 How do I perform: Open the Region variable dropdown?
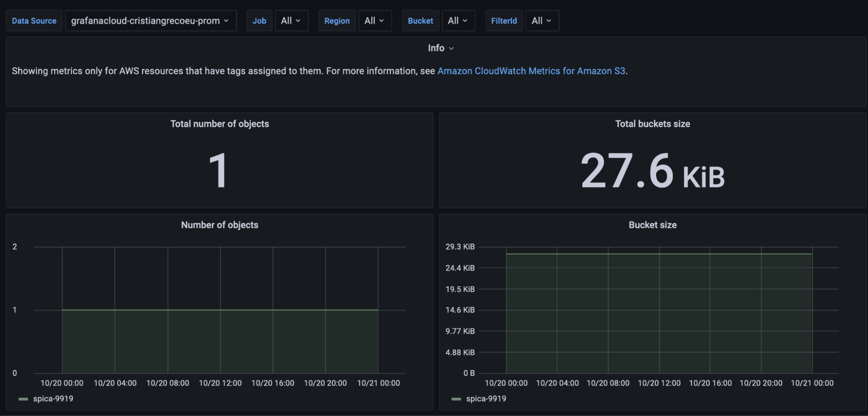(x=374, y=21)
